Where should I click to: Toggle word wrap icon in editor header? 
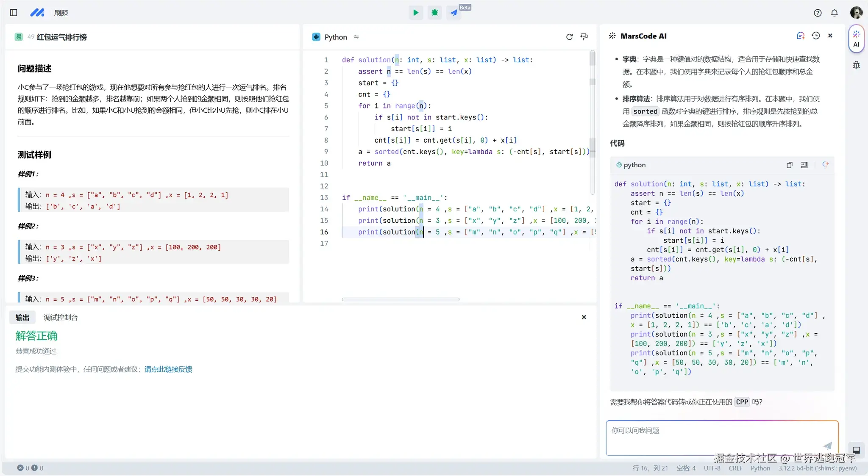point(584,37)
